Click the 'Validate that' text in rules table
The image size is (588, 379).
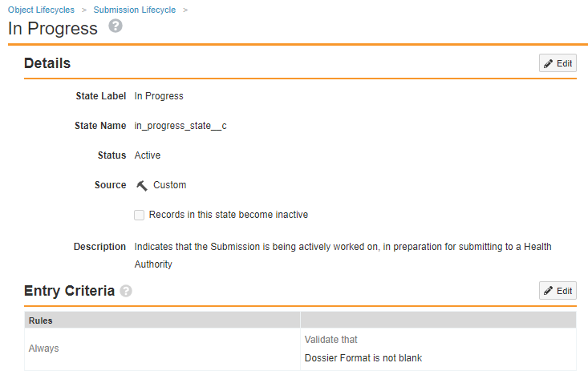(x=330, y=340)
